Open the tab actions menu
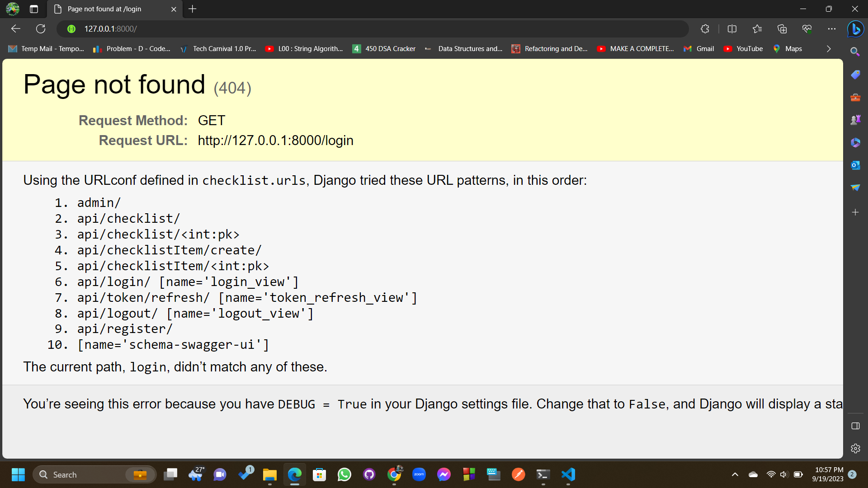Screen dimensions: 868x488 [x=33, y=9]
